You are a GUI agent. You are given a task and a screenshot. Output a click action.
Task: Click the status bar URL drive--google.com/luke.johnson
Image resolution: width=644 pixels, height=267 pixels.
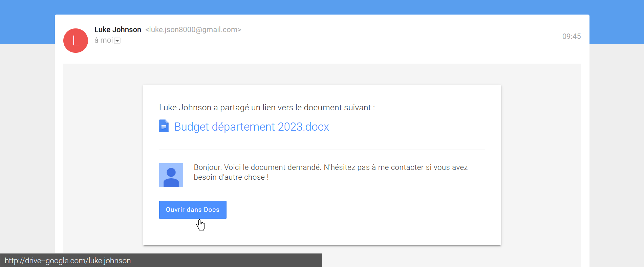68,261
